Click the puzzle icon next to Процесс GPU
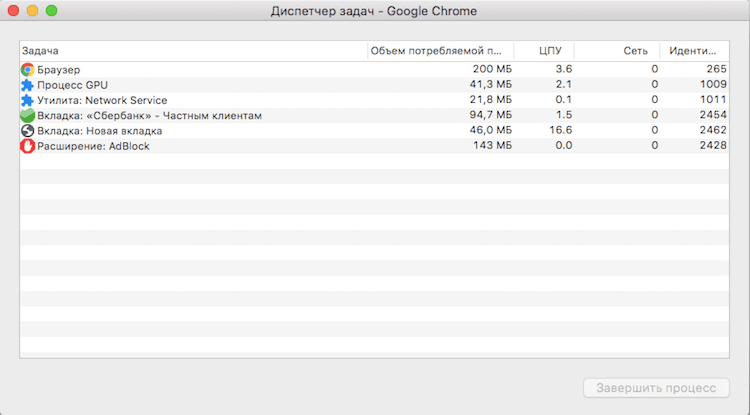 coord(27,85)
